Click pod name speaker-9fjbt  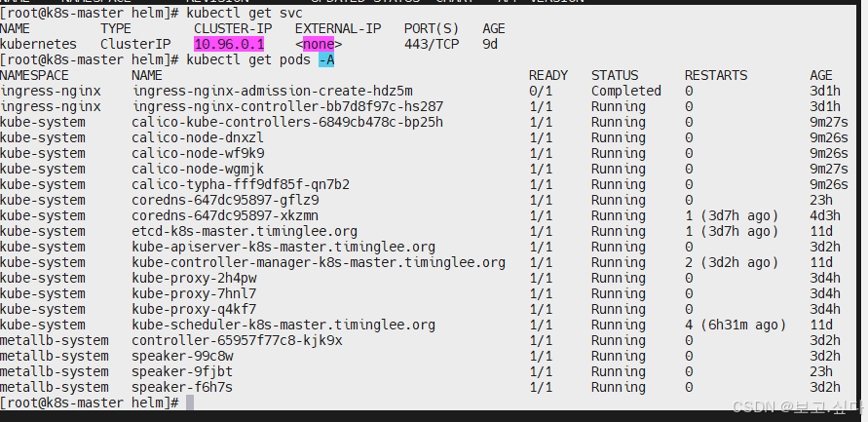(x=182, y=371)
